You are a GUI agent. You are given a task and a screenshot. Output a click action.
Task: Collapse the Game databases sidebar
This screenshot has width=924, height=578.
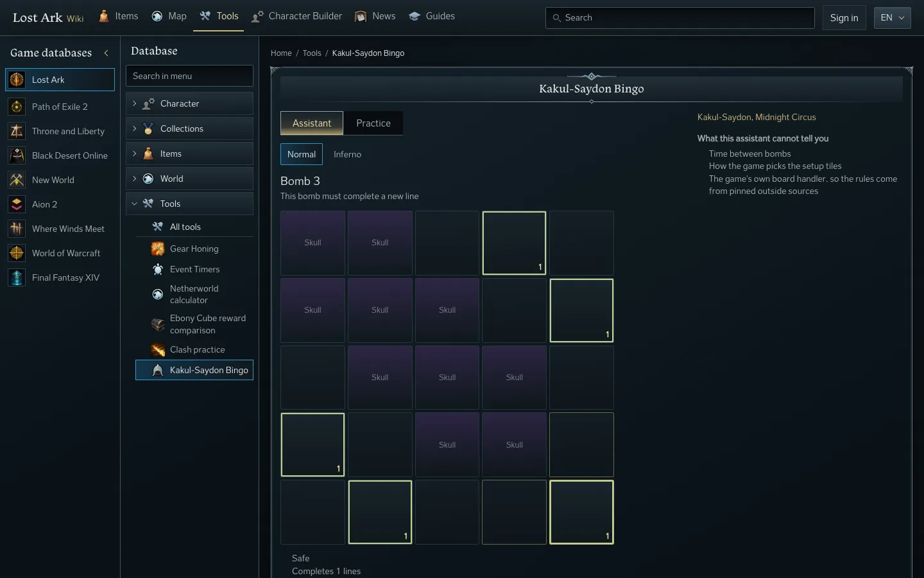[x=106, y=53]
